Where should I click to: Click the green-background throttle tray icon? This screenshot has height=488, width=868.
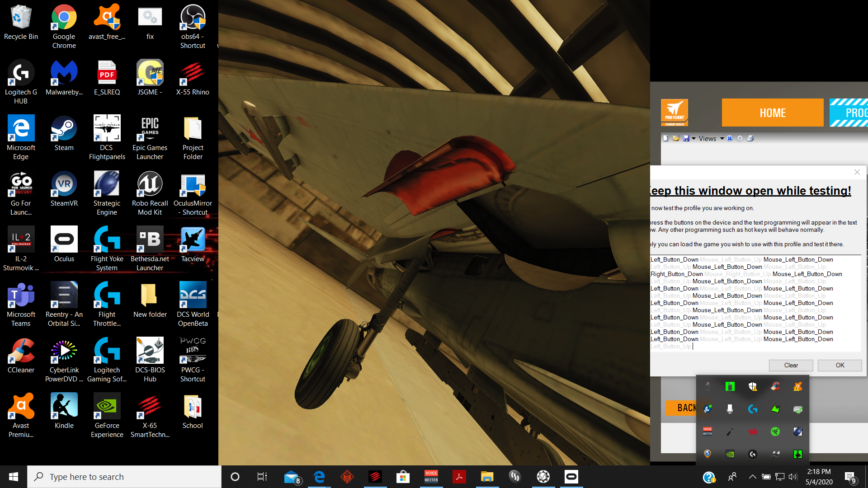(730, 386)
